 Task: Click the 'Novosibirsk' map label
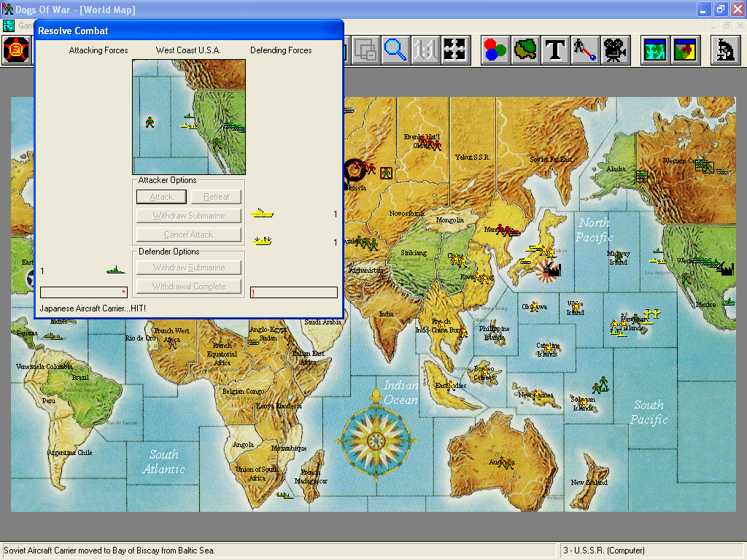[x=407, y=214]
